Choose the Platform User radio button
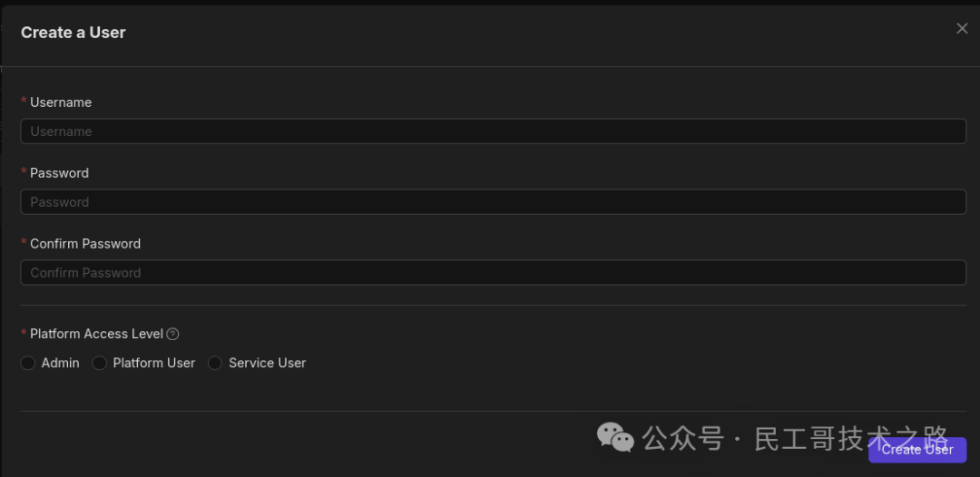Screen dimensions: 980x477 (100, 364)
